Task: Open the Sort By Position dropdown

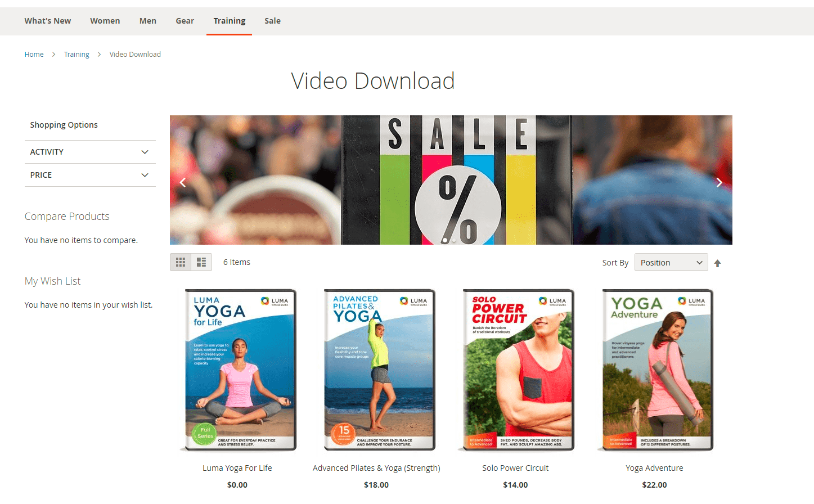Action: (671, 263)
